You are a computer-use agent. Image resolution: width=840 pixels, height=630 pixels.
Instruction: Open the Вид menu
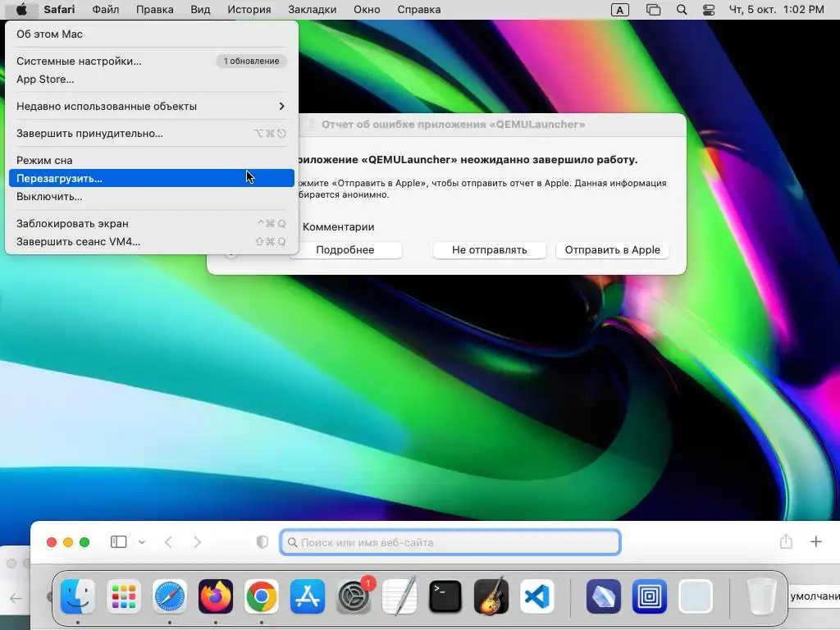click(x=200, y=10)
